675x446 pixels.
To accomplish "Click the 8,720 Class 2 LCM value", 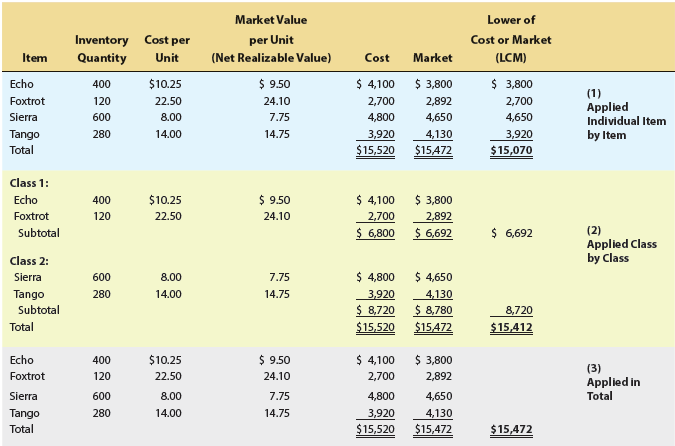I will click(519, 310).
